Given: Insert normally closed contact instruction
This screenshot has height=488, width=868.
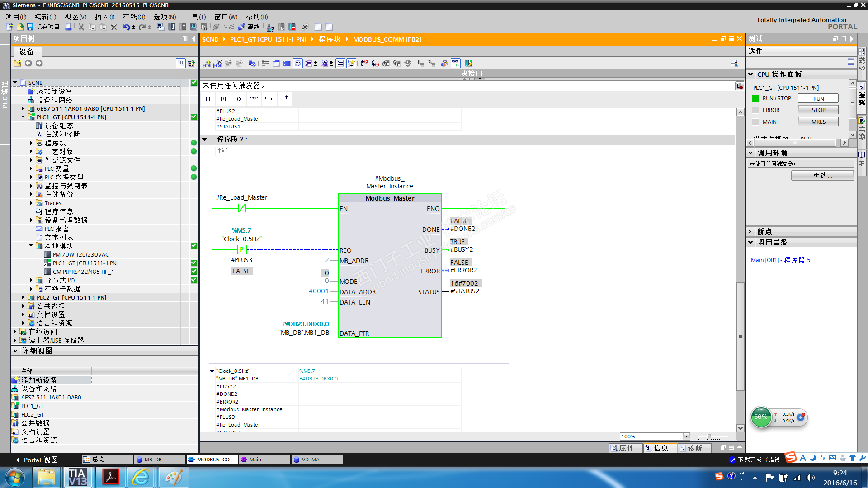Looking at the screenshot, I should tap(223, 99).
